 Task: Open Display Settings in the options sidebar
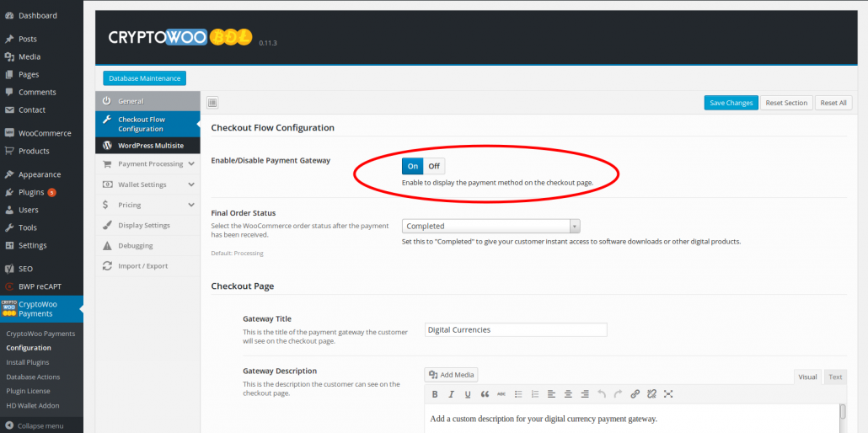pyautogui.click(x=143, y=225)
